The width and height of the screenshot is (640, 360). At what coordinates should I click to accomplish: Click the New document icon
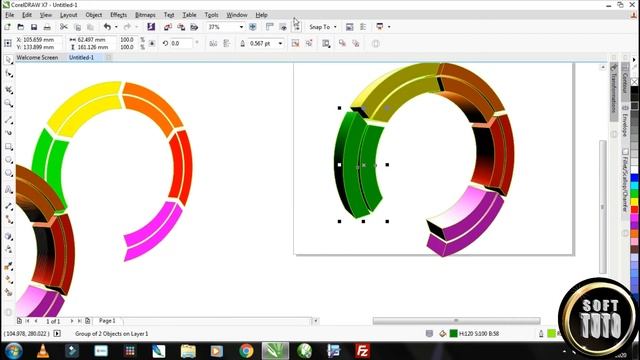coord(7,27)
